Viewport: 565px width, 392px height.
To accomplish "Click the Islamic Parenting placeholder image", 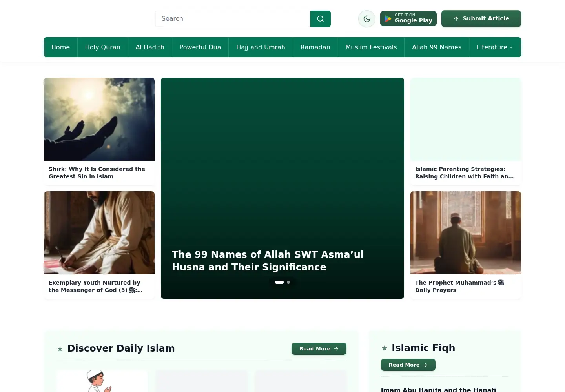I will click(466, 119).
